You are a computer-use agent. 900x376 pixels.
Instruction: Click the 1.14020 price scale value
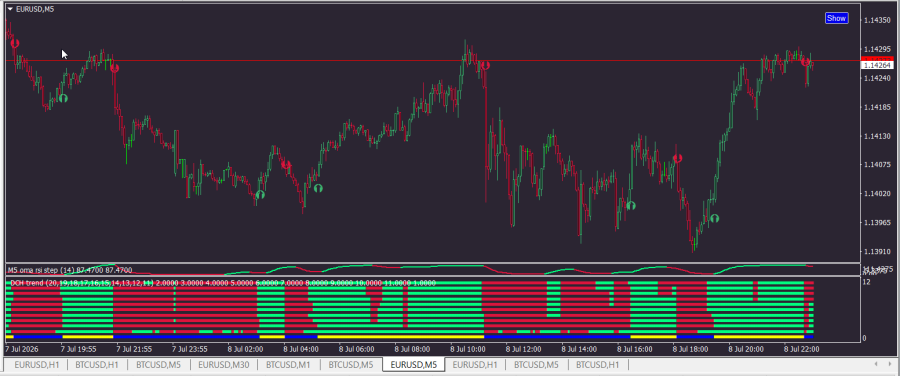[876, 194]
